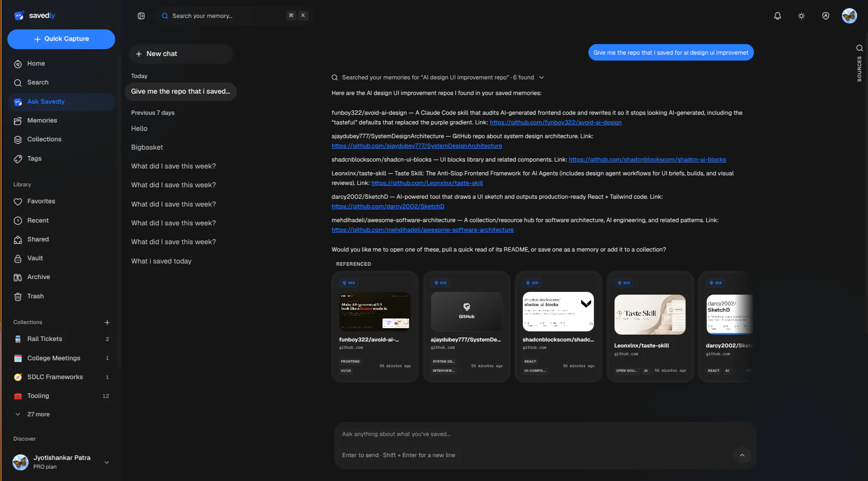Open Tags page
This screenshot has width=868, height=481.
(x=61, y=159)
